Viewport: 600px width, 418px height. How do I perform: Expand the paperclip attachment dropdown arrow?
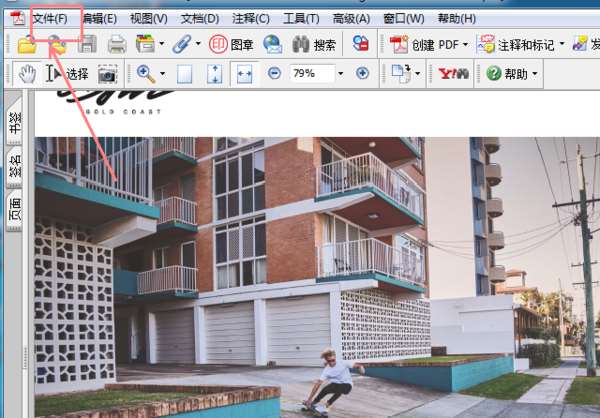pyautogui.click(x=198, y=44)
